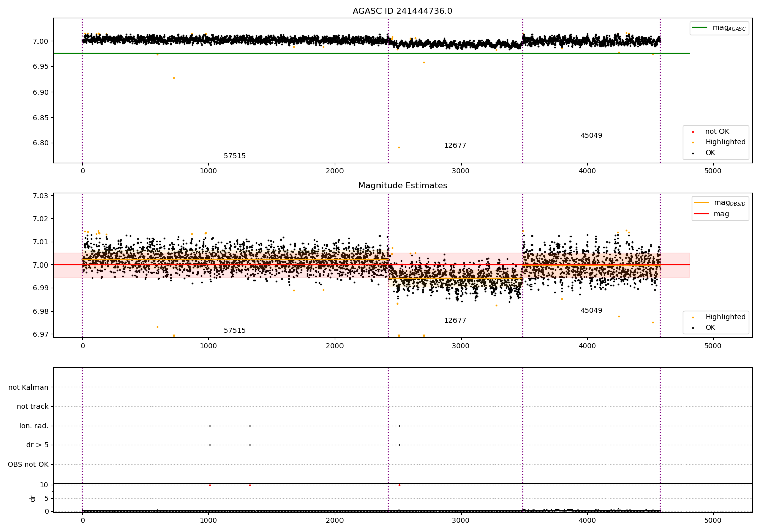Click the 'Magnitude Estimates' subplot title

point(402,186)
